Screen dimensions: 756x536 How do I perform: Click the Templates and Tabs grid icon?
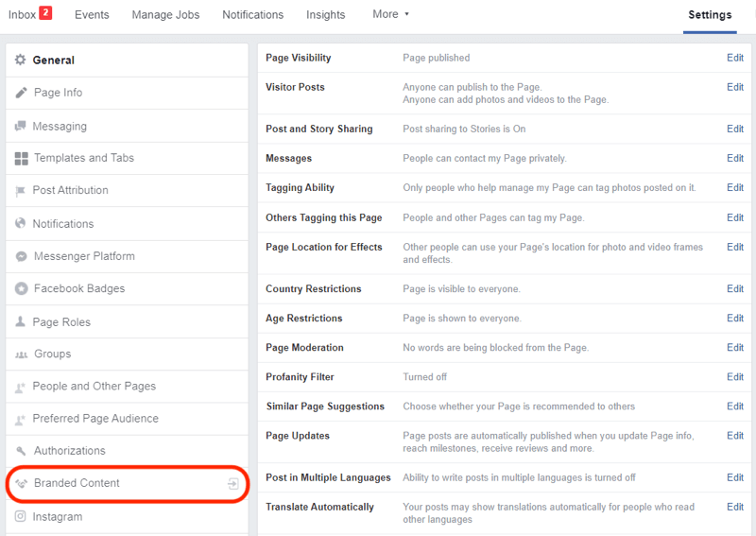click(x=21, y=158)
